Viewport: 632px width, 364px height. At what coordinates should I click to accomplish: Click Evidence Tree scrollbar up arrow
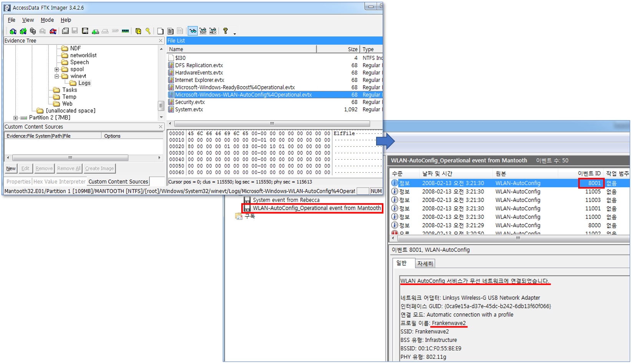click(161, 49)
